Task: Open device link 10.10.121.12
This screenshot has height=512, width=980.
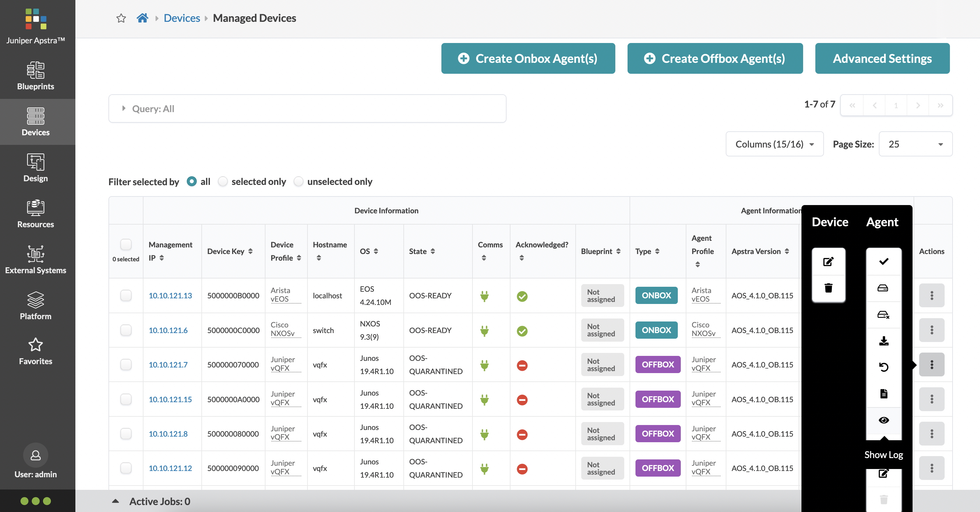Action: [x=170, y=468]
